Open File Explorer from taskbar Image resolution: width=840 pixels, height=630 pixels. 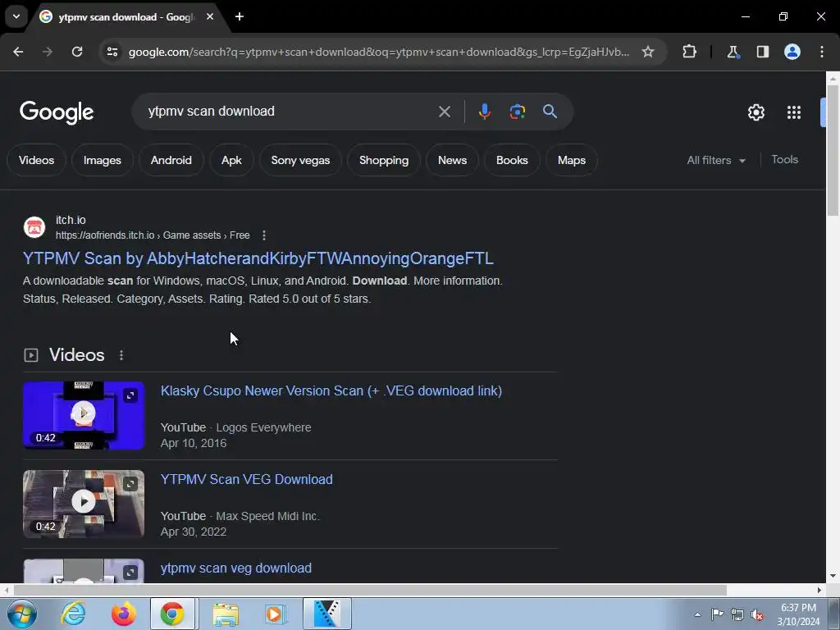[226, 614]
